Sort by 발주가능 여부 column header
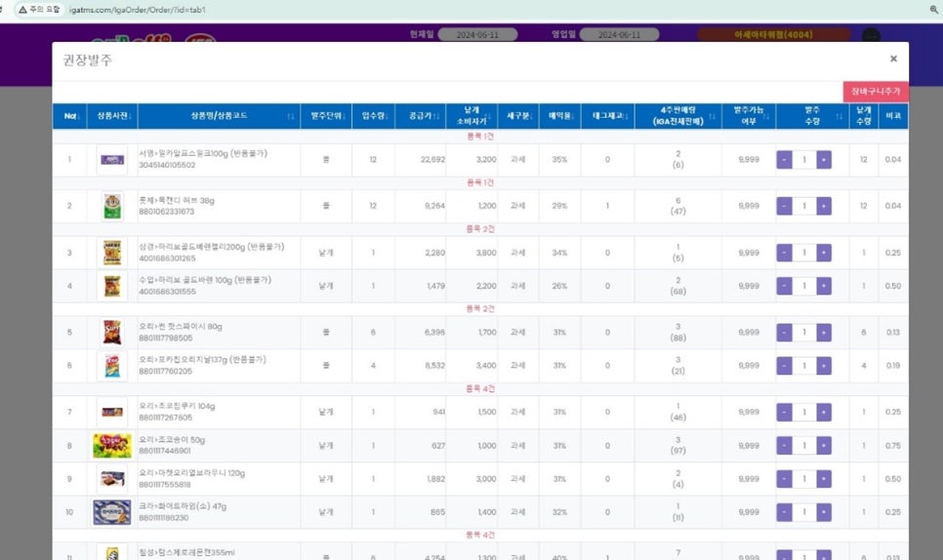This screenshot has width=943, height=560. tap(749, 116)
